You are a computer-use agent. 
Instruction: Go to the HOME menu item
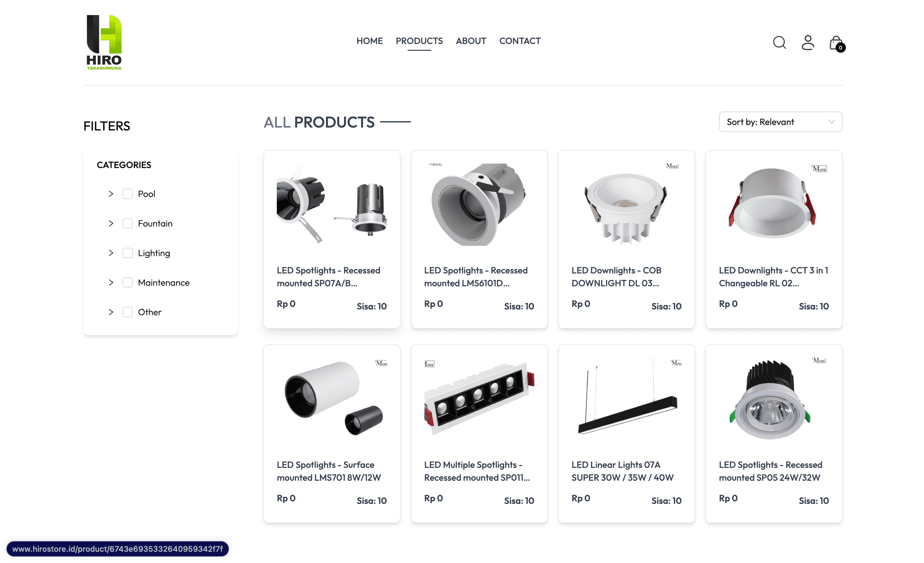pos(369,41)
